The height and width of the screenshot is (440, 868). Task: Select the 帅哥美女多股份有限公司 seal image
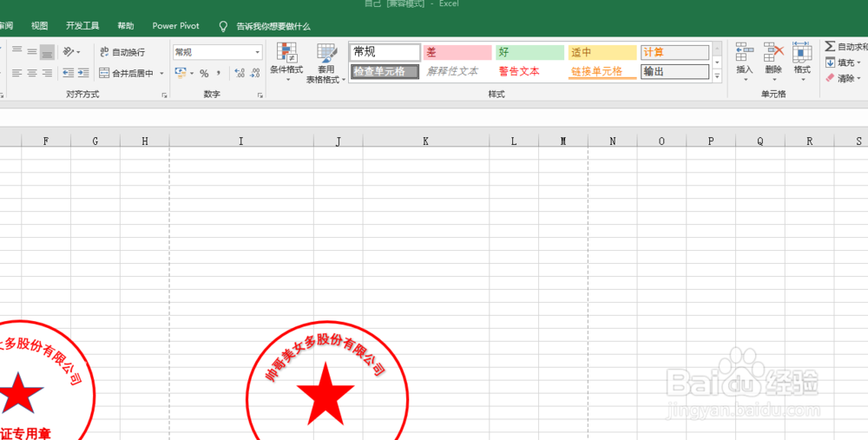pos(327,381)
